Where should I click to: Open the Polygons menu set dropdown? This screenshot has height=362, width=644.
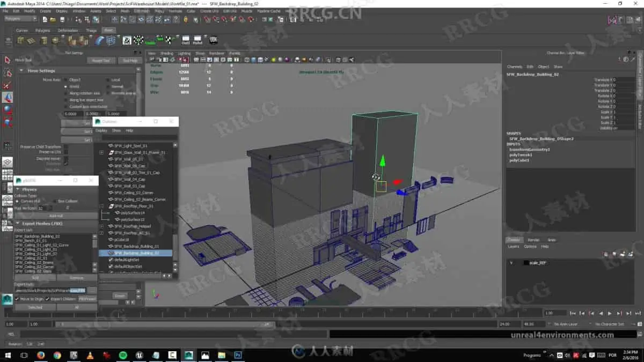point(20,19)
